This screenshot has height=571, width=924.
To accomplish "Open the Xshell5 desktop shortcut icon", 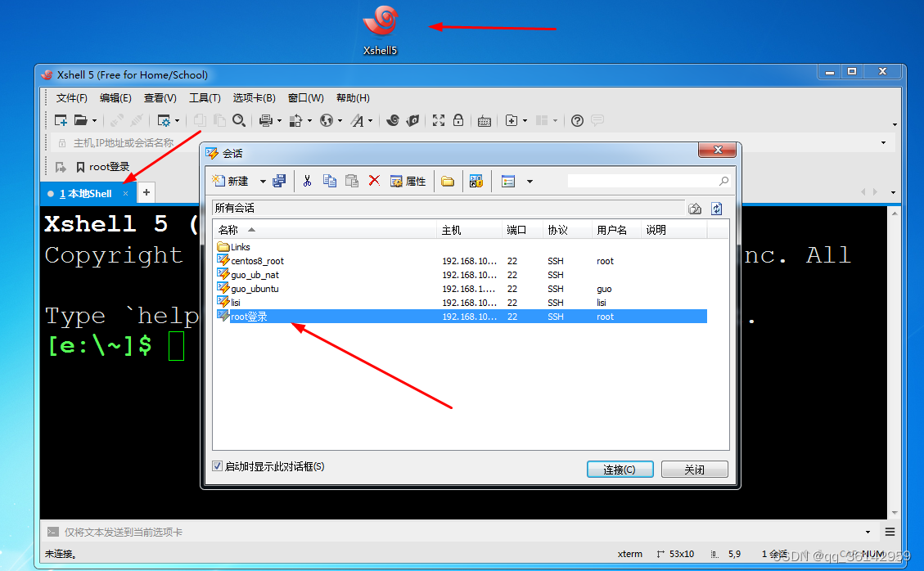I will (380, 30).
